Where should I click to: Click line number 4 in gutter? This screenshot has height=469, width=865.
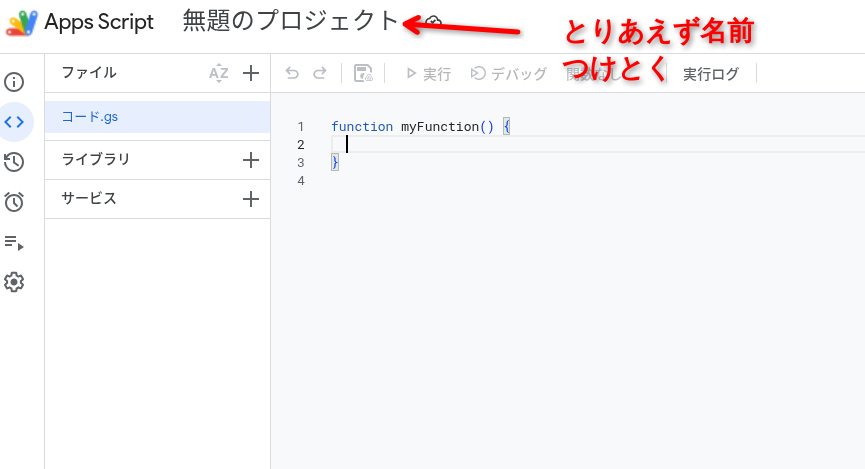pos(301,180)
